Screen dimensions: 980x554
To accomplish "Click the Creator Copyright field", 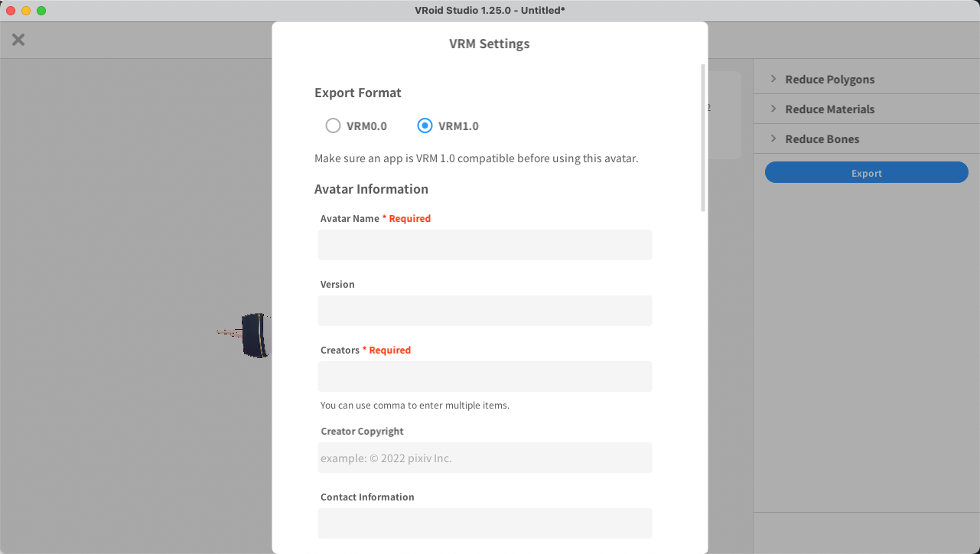I will pos(485,458).
